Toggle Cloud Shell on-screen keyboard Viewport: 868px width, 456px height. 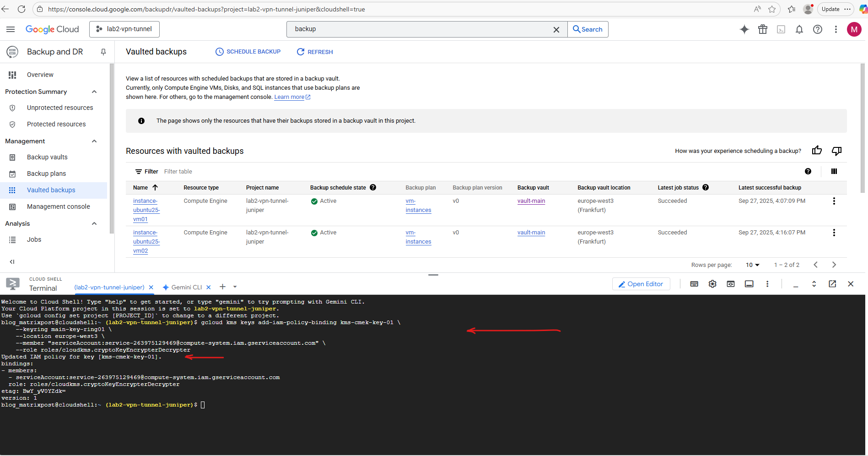point(694,284)
